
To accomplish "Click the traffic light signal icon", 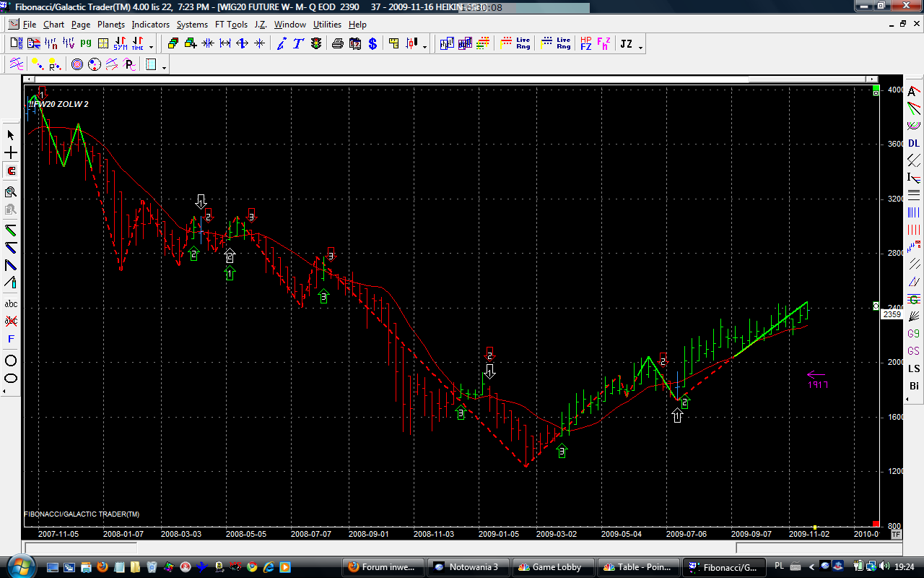I will tap(316, 44).
